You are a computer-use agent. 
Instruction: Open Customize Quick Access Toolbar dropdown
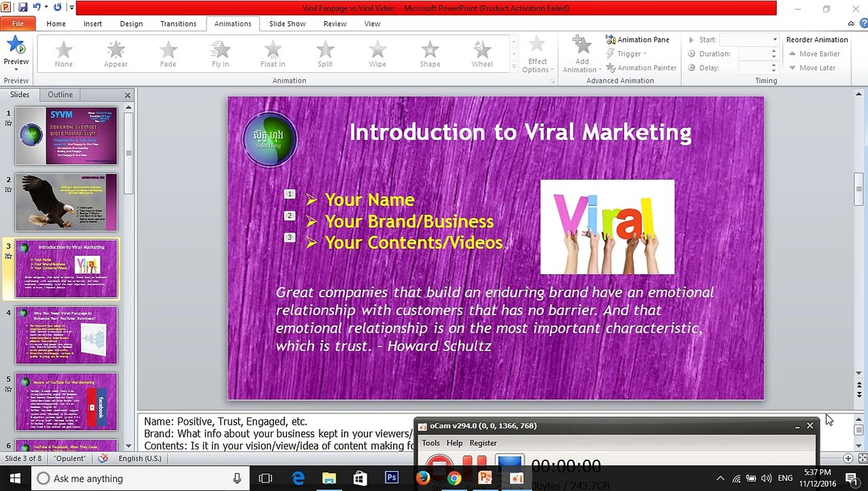72,8
